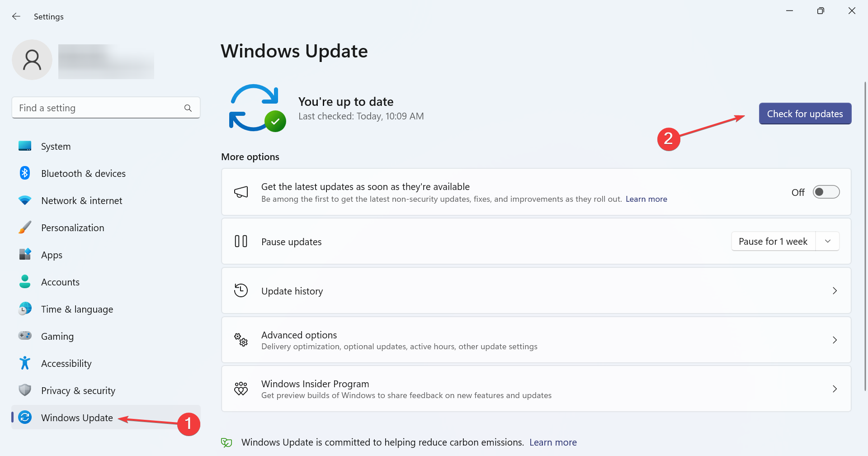
Task: Expand Windows Insider Program chevron
Action: click(835, 389)
